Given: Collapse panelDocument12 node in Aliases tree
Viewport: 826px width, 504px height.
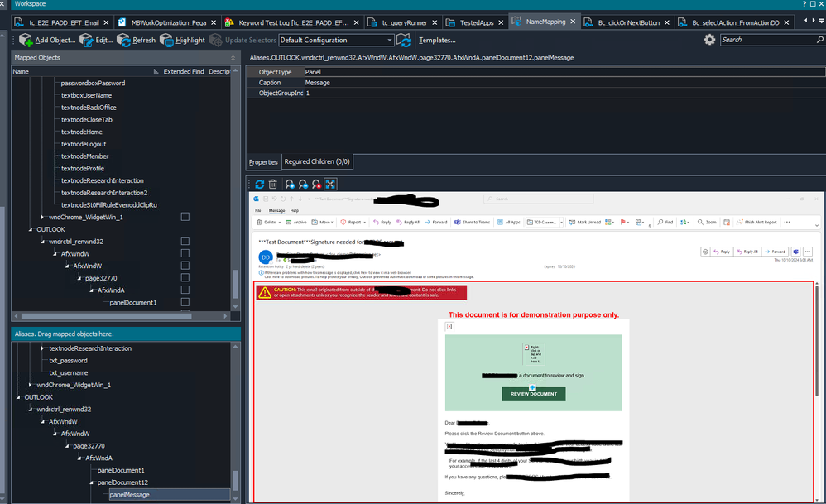Looking at the screenshot, I should pyautogui.click(x=92, y=482).
